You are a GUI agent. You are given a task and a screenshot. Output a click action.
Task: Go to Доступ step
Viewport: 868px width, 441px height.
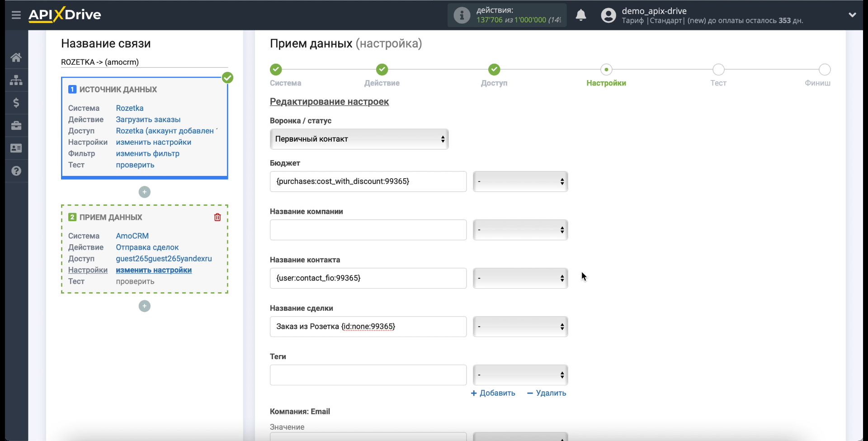tap(494, 70)
